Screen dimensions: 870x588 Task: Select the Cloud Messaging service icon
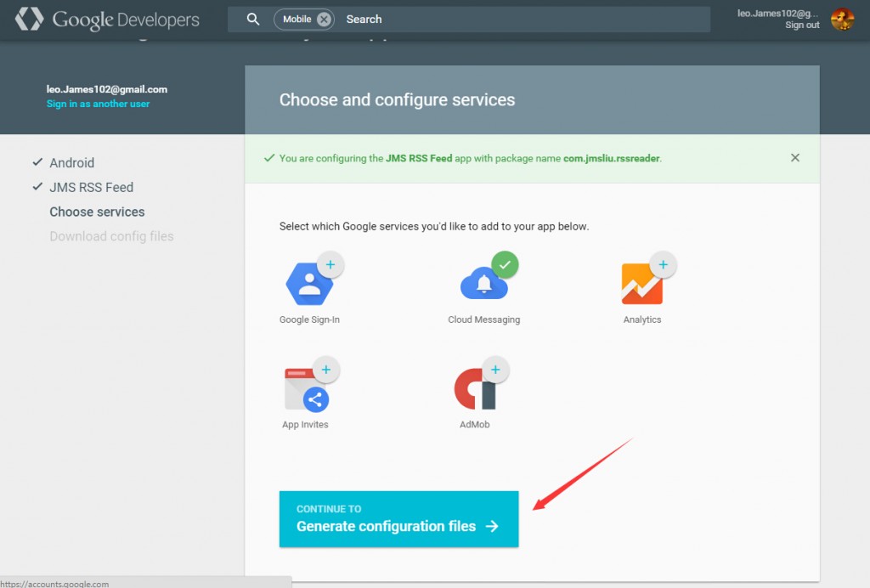tap(483, 285)
